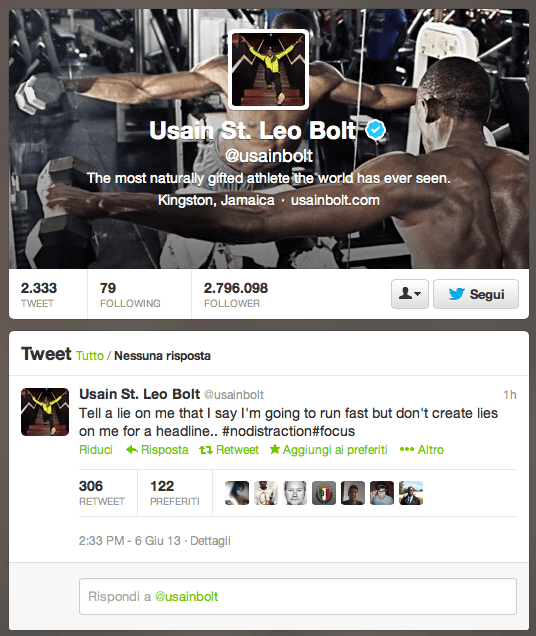536x636 pixels.
Task: Click the Retweet arrows icon
Action: [x=206, y=449]
